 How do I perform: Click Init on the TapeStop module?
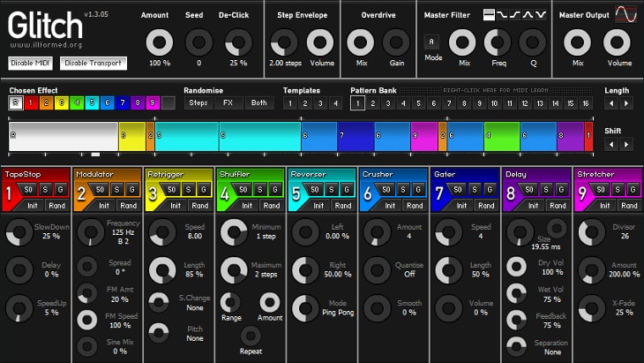coord(33,206)
